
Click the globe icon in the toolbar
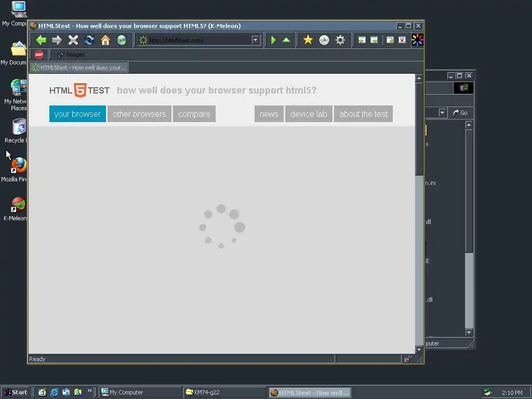122,40
